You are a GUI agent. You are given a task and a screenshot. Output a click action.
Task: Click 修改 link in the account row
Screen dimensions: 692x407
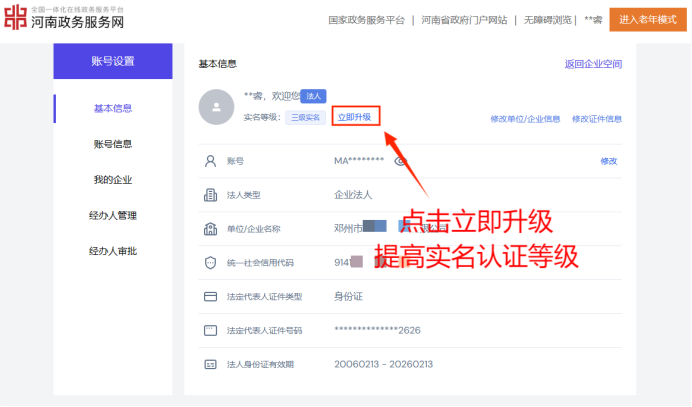point(609,160)
